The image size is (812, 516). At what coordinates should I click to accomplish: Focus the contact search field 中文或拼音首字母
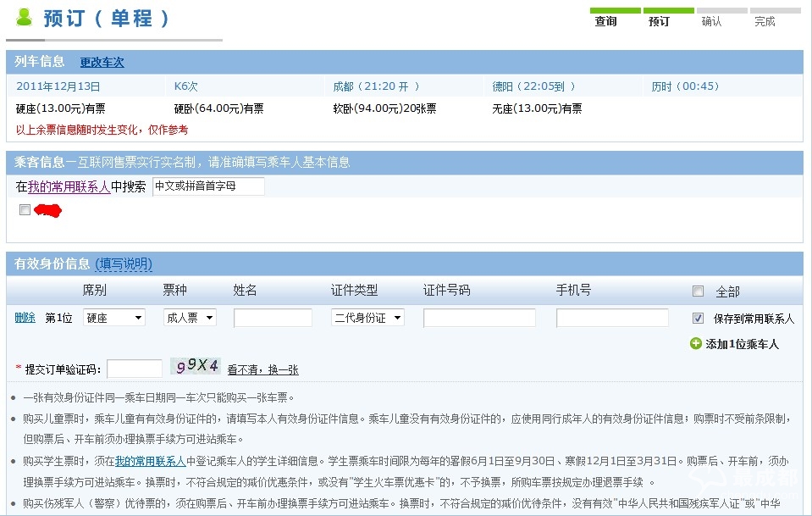(x=208, y=186)
